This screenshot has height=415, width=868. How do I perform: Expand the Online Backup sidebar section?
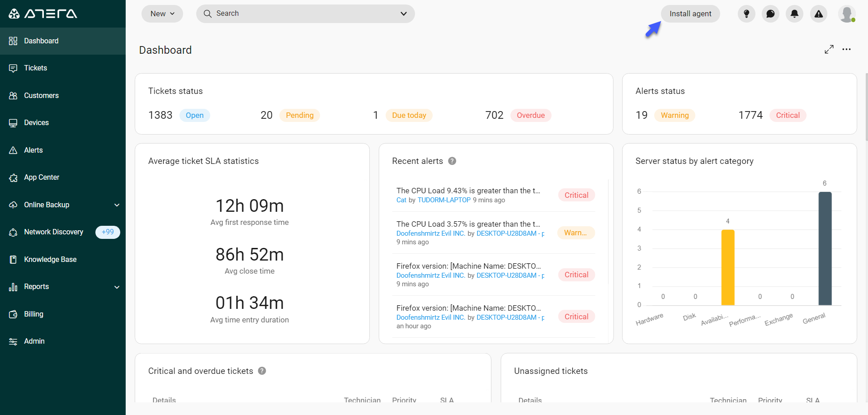tap(117, 205)
